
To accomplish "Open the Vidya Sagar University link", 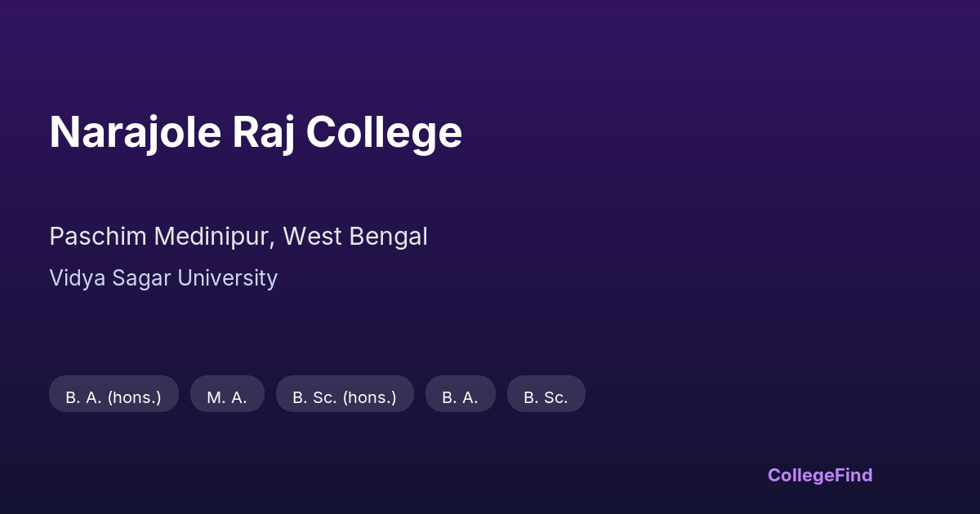I will point(163,278).
